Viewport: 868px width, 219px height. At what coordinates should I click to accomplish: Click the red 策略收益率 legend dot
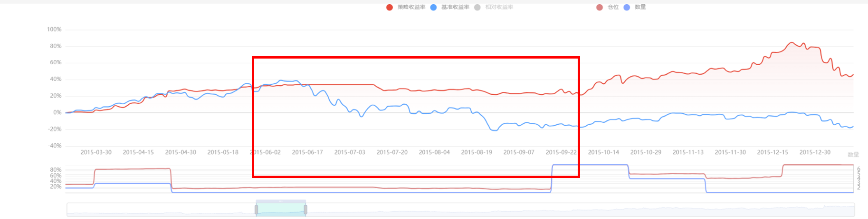tap(390, 7)
